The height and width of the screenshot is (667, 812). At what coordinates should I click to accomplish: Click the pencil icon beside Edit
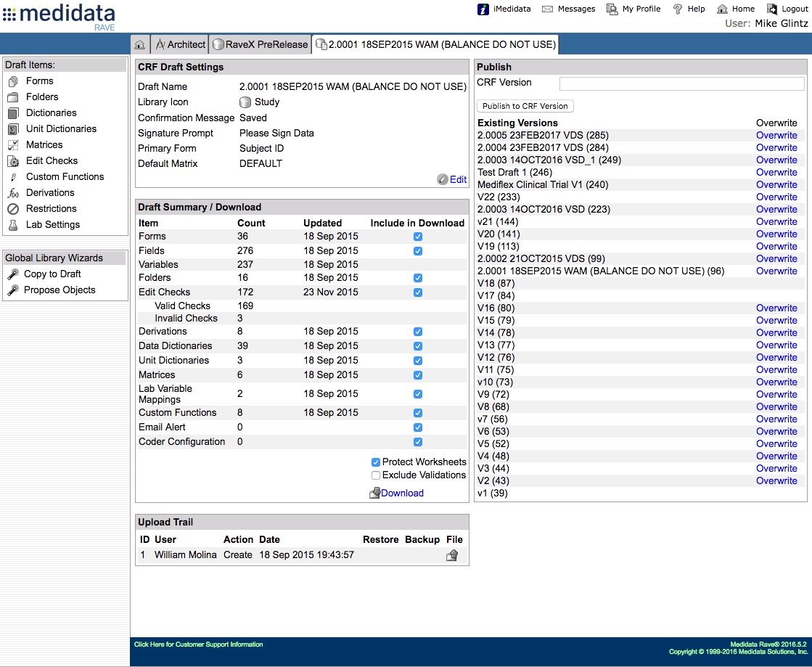(x=442, y=179)
